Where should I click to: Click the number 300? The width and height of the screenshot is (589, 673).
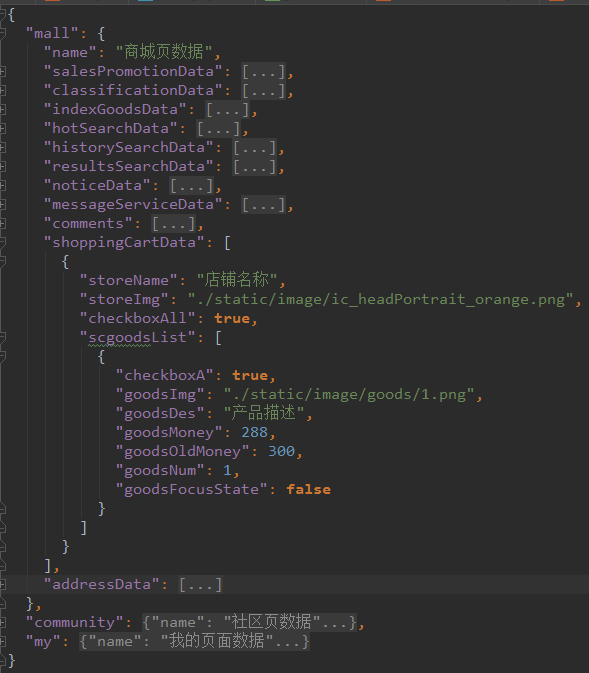point(282,452)
